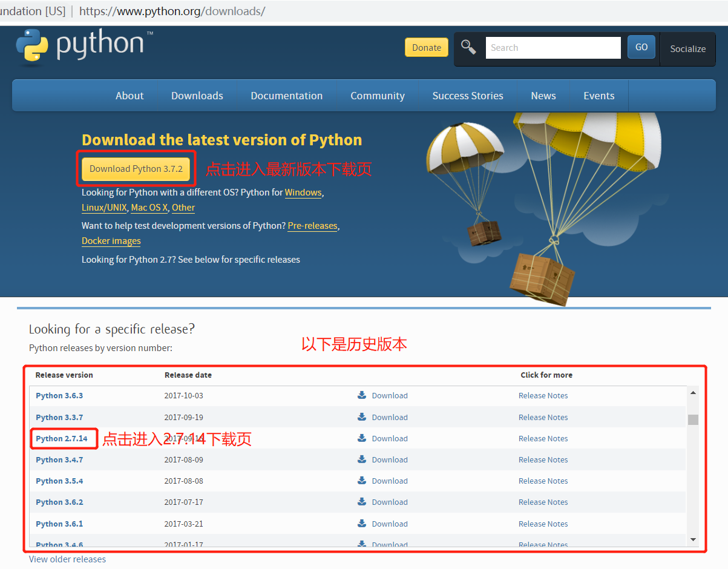Open the Documentation navigation menu
This screenshot has height=569, width=728.
(x=286, y=96)
